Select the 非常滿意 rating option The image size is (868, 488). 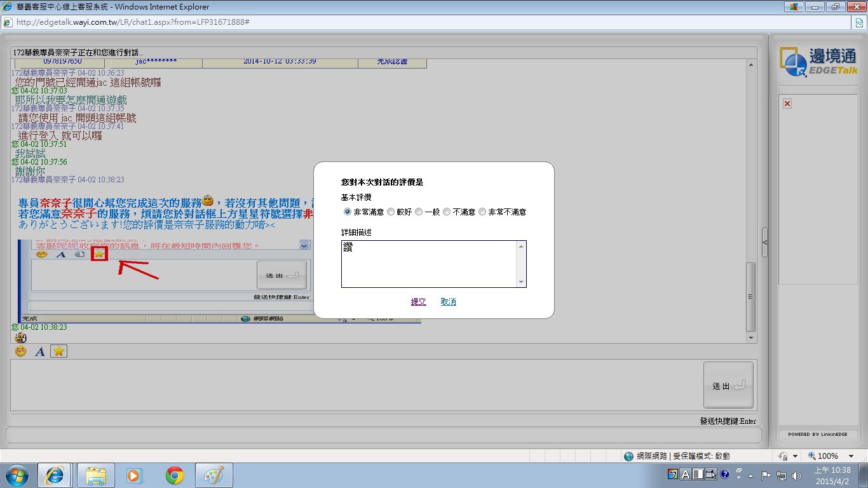[x=347, y=212]
